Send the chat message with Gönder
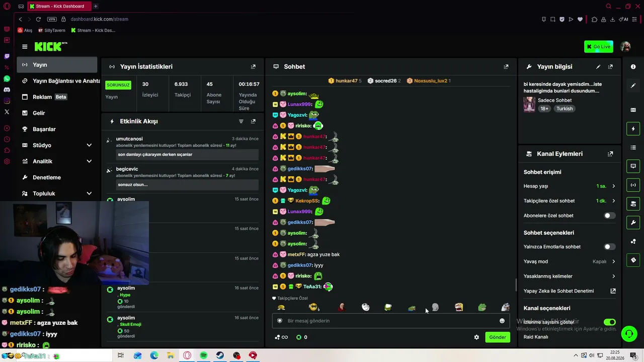 498,337
